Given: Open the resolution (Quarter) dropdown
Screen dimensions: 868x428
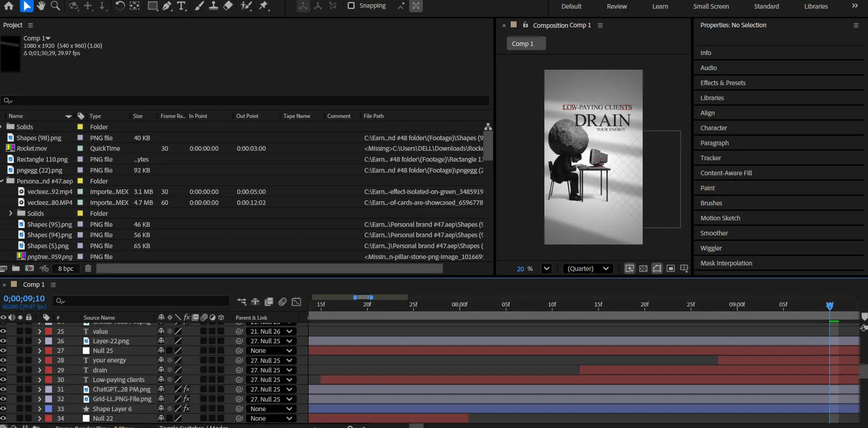Looking at the screenshot, I should click(588, 269).
